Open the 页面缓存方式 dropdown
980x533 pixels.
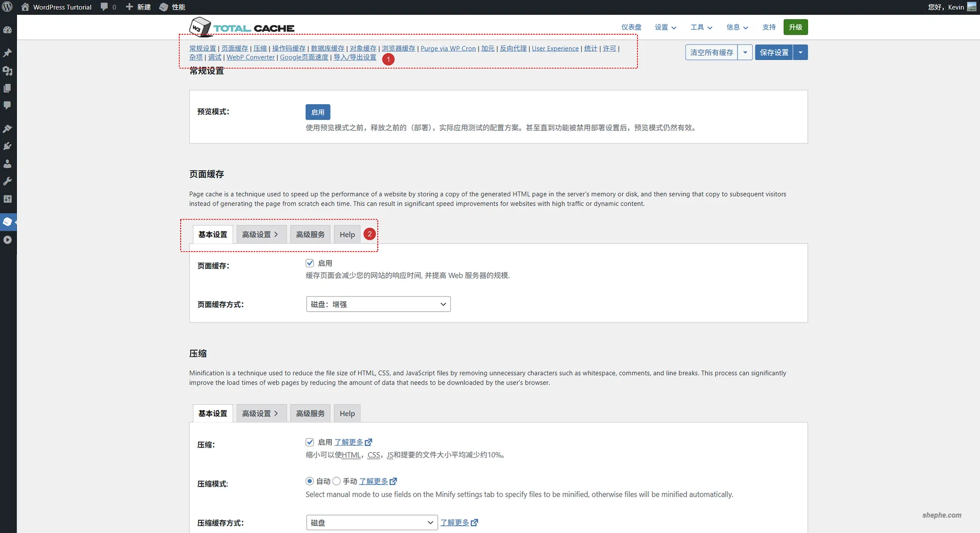[378, 304]
